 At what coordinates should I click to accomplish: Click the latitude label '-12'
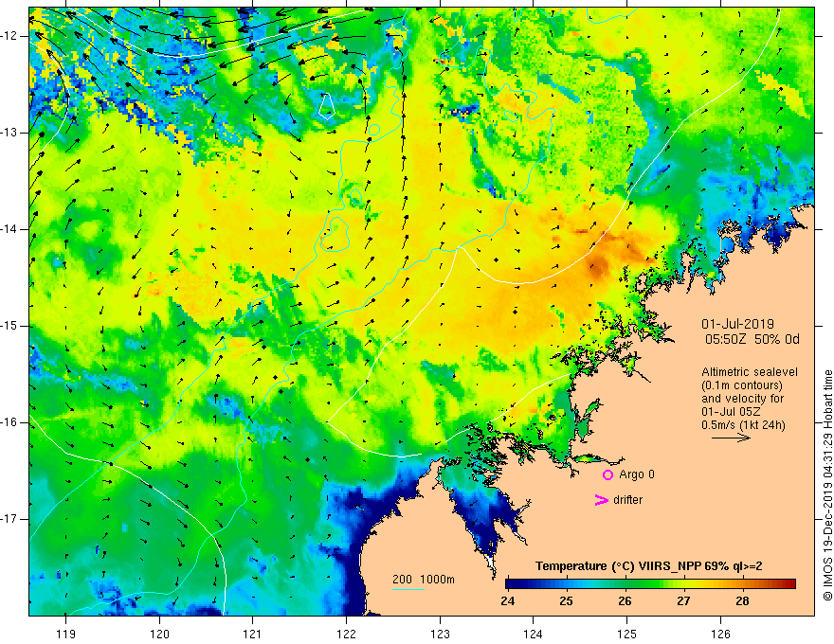pyautogui.click(x=10, y=36)
